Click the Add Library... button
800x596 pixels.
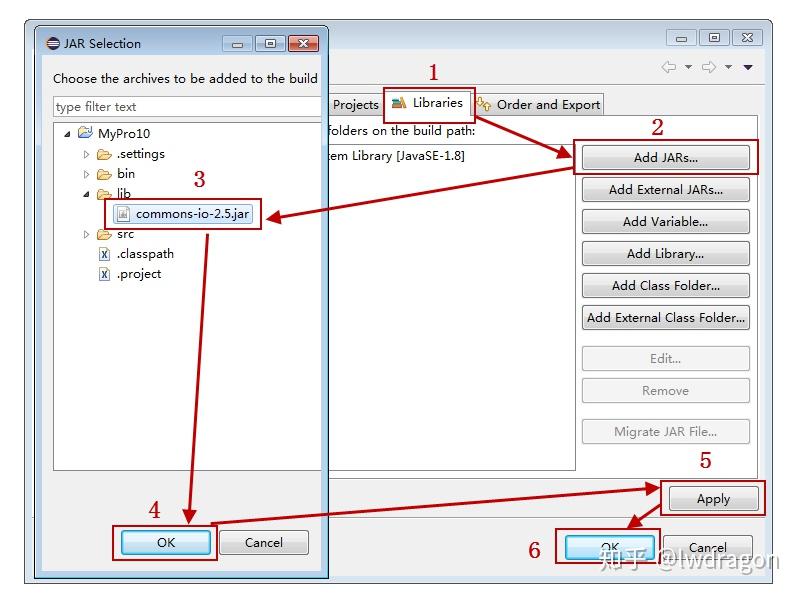tap(665, 254)
